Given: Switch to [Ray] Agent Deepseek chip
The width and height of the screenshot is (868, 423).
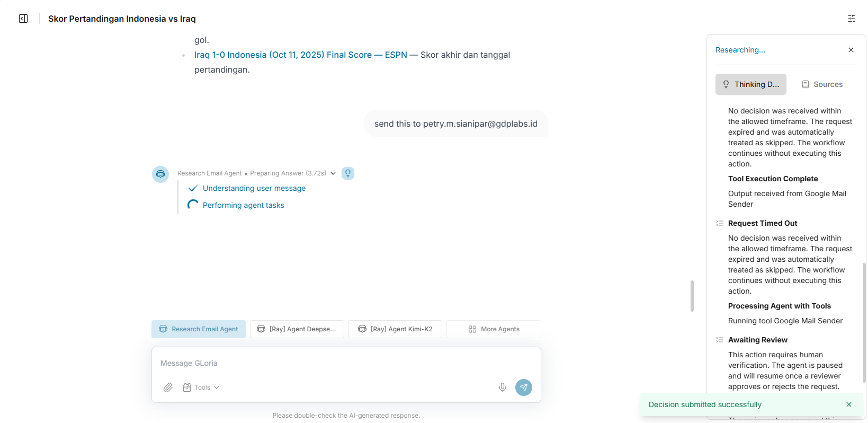Looking at the screenshot, I should tap(297, 329).
